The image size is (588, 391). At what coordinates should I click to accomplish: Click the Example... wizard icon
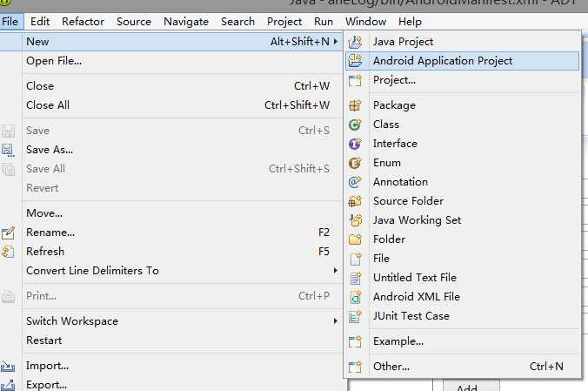pyautogui.click(x=355, y=341)
